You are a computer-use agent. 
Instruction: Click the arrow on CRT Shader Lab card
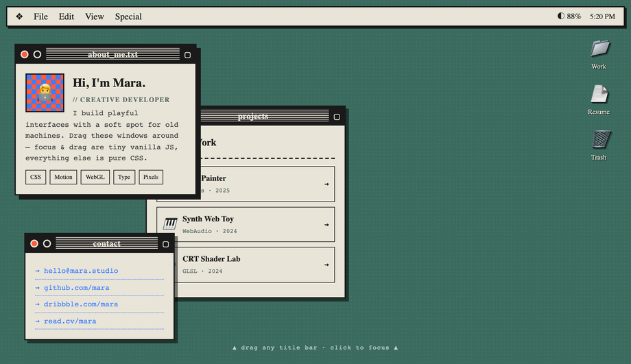[326, 265]
